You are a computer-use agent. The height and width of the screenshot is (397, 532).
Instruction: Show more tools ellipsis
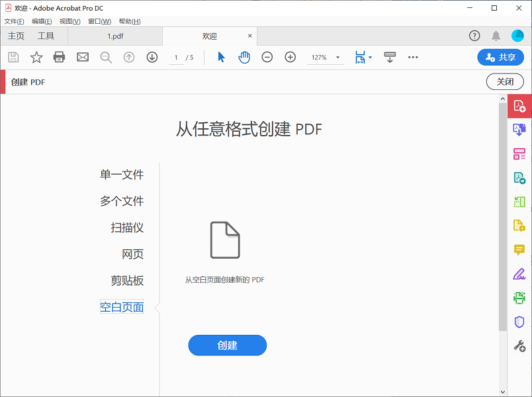click(413, 57)
